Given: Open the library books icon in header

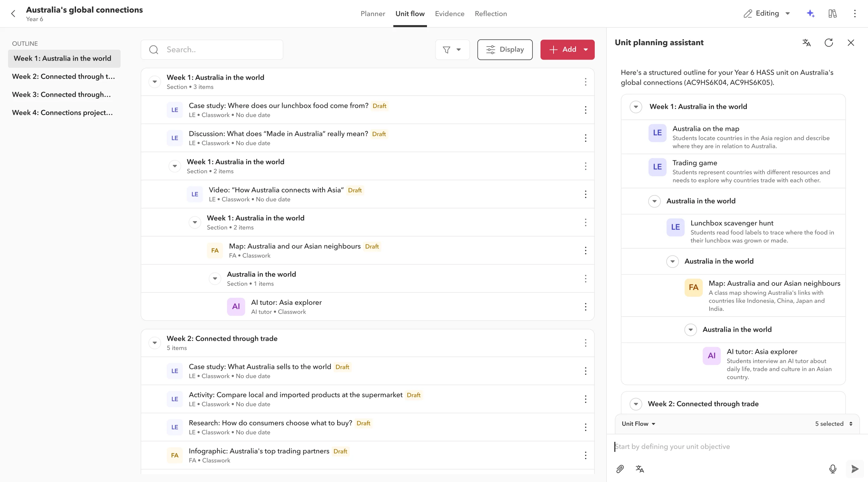Looking at the screenshot, I should pyautogui.click(x=832, y=13).
